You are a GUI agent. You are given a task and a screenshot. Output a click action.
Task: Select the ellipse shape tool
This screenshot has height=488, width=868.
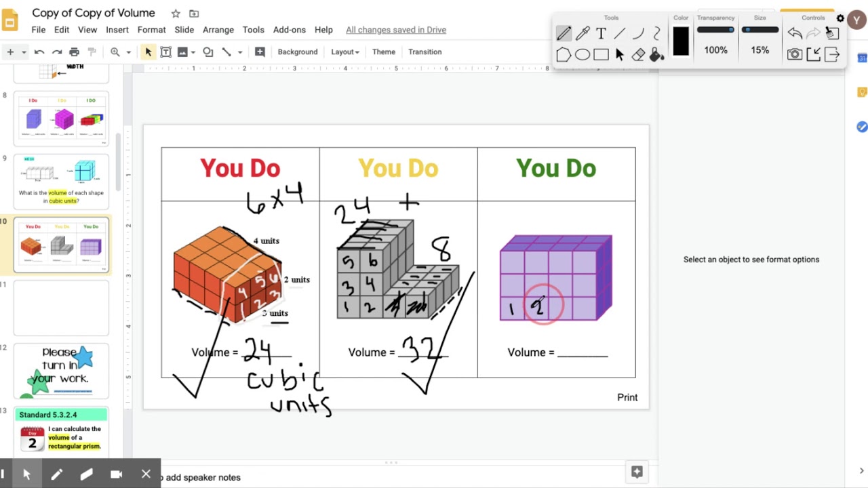point(583,55)
